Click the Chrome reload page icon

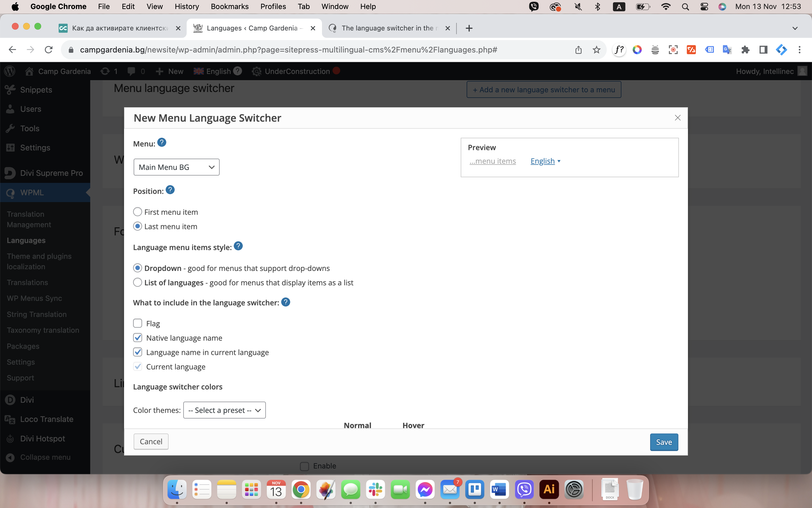pyautogui.click(x=49, y=50)
